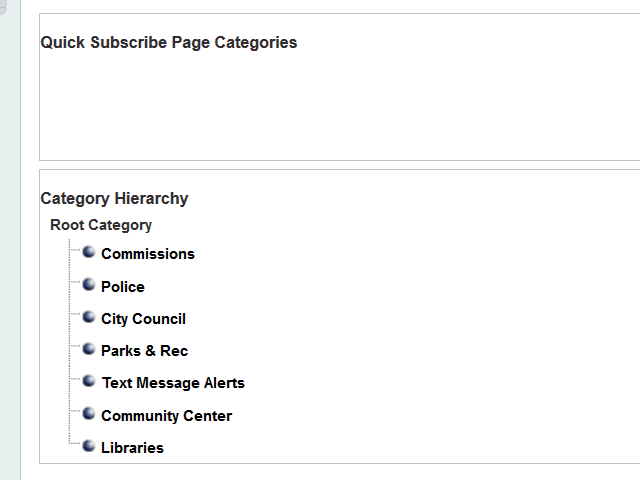The image size is (640, 480).
Task: Select the Parks & Rec category
Action: tap(144, 351)
